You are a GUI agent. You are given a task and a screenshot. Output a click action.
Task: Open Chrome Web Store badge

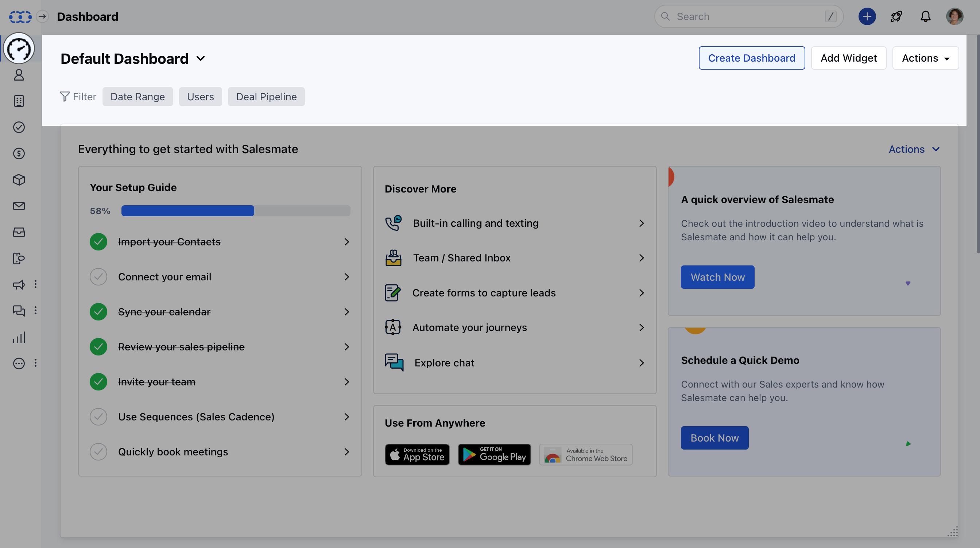point(586,454)
